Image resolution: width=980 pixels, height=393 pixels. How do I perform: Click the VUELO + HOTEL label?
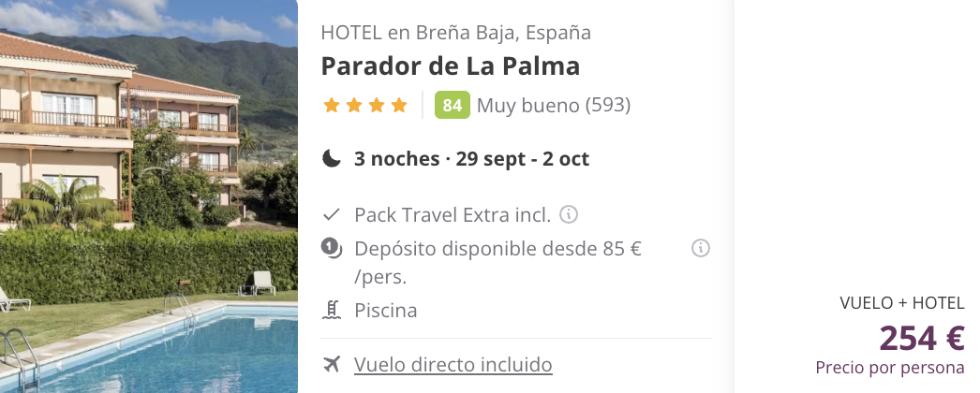(902, 303)
